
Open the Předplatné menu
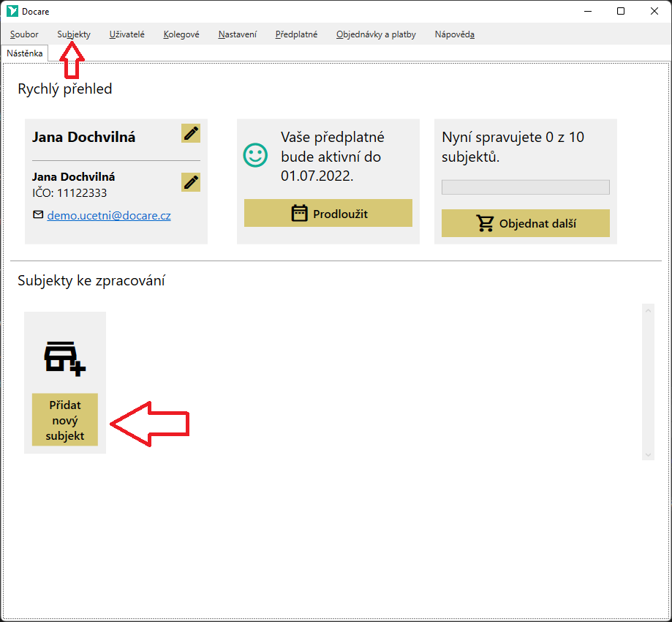point(297,34)
